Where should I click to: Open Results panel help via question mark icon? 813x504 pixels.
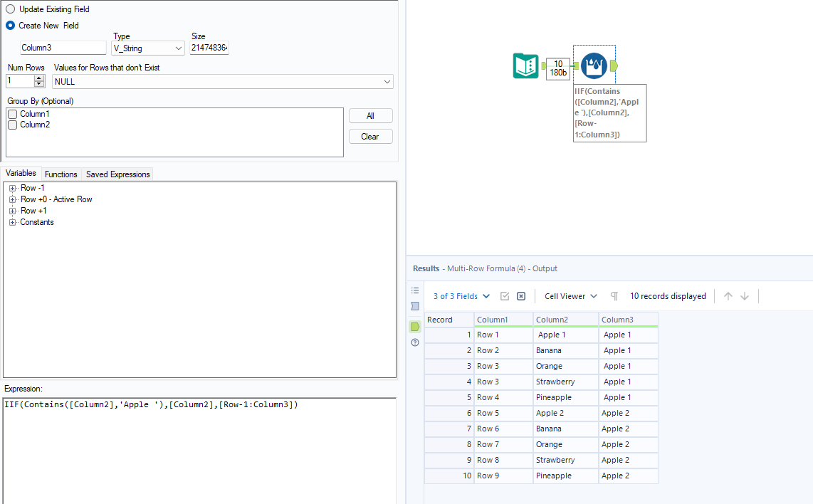point(415,342)
